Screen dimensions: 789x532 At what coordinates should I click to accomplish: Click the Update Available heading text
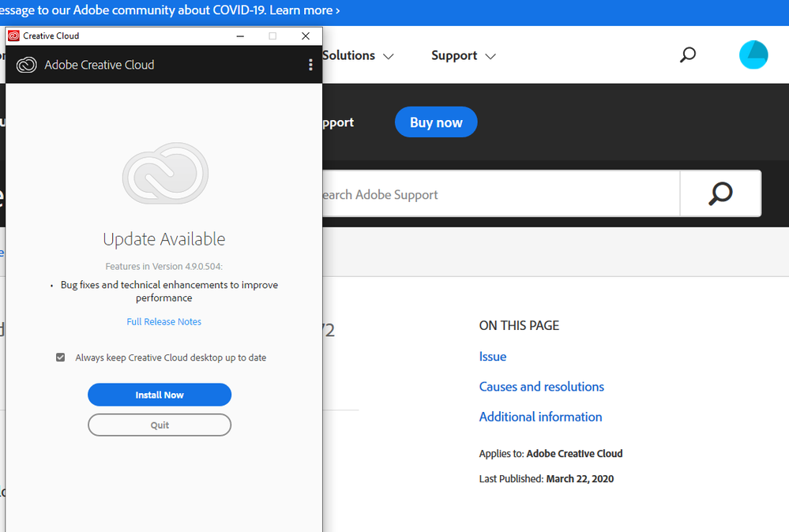(164, 239)
